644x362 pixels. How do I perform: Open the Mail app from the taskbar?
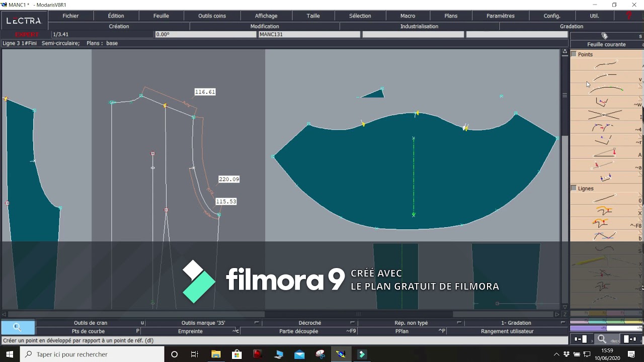coord(300,354)
